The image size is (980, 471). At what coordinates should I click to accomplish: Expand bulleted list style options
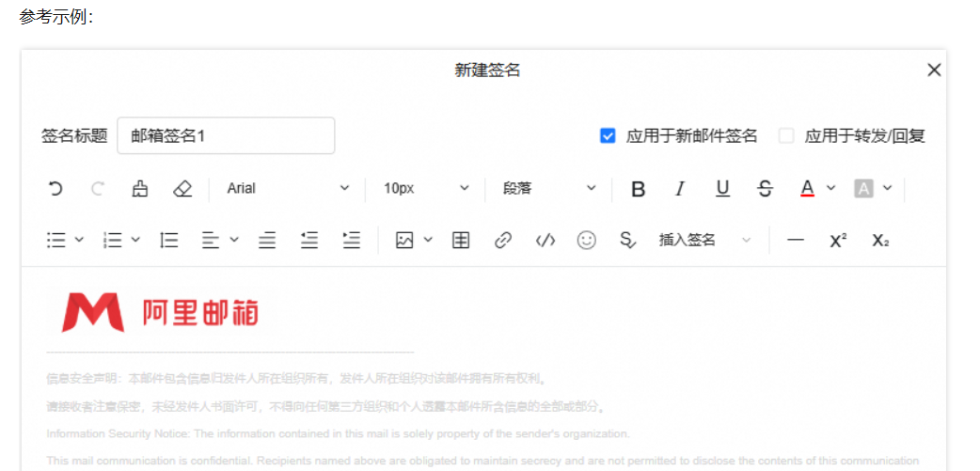pos(79,239)
